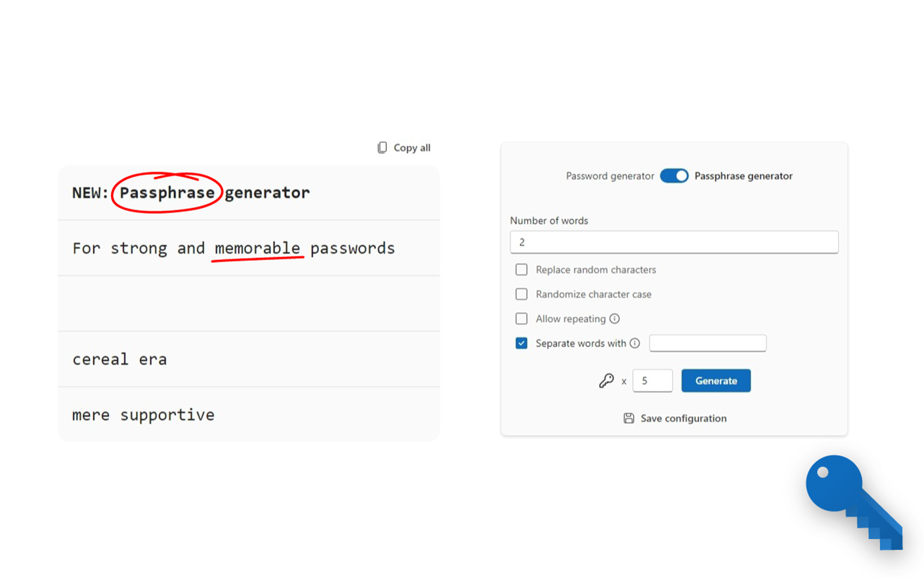The width and height of the screenshot is (924, 578).
Task: Click the key icon beside the count field
Action: pyautogui.click(x=606, y=381)
